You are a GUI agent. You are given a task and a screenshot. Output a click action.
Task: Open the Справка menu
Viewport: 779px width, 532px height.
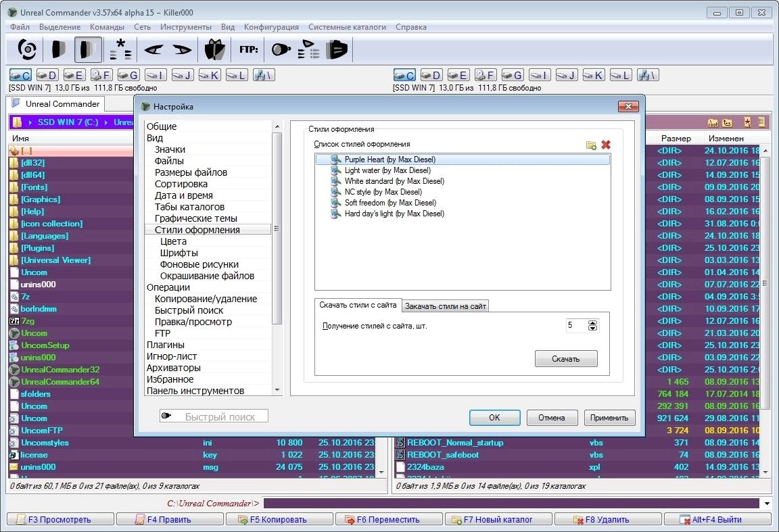coord(411,27)
